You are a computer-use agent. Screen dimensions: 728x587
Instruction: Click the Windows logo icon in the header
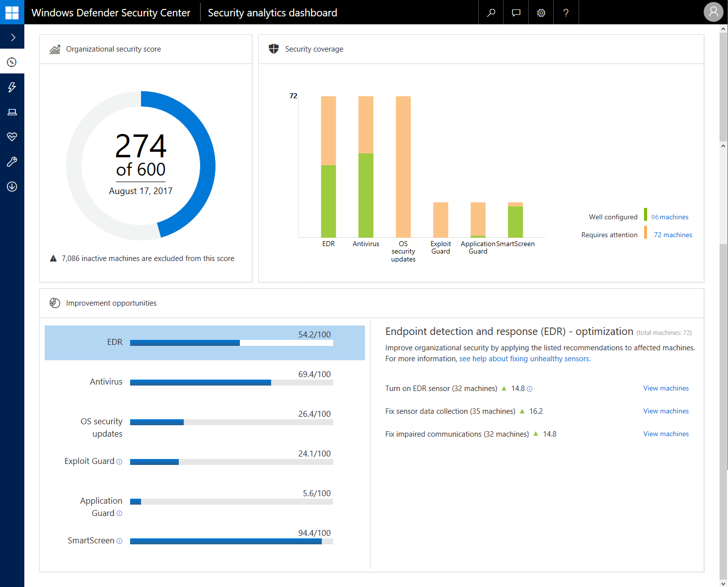coord(12,12)
